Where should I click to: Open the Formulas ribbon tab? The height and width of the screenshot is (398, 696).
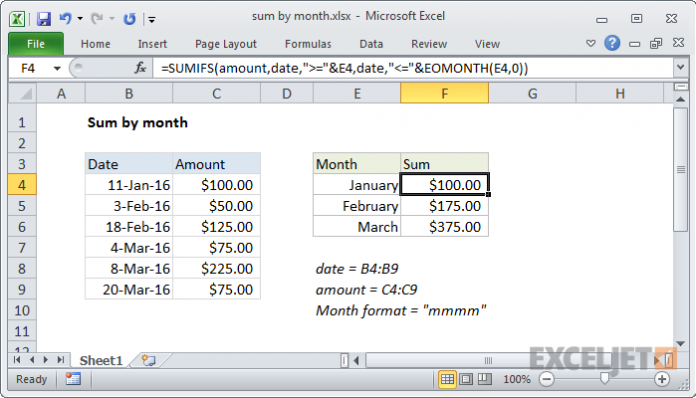308,44
